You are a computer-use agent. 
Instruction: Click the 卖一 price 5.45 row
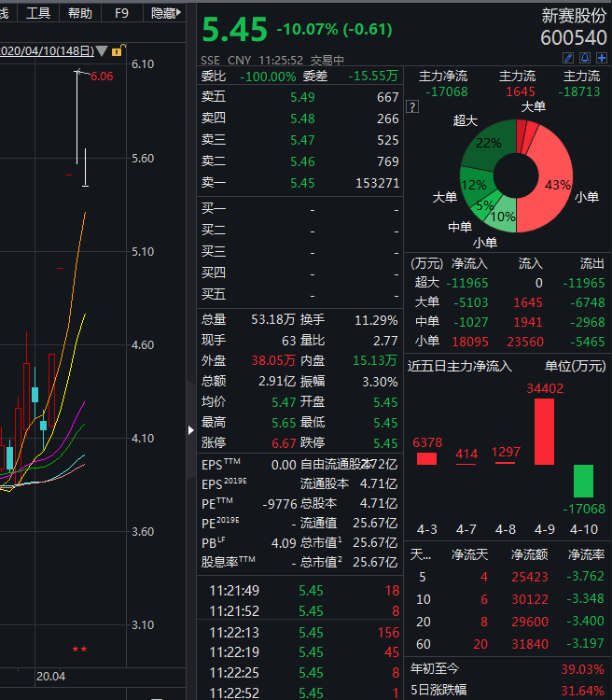300,183
